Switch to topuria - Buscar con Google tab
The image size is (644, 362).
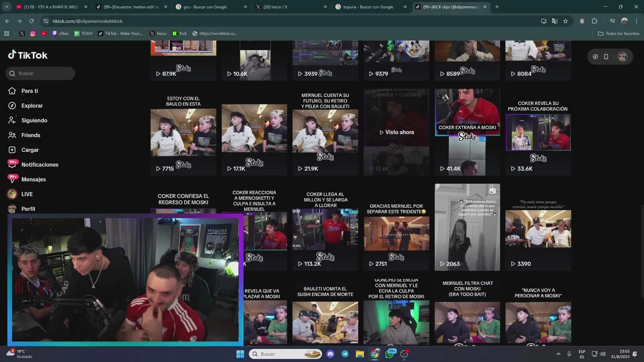tap(371, 7)
